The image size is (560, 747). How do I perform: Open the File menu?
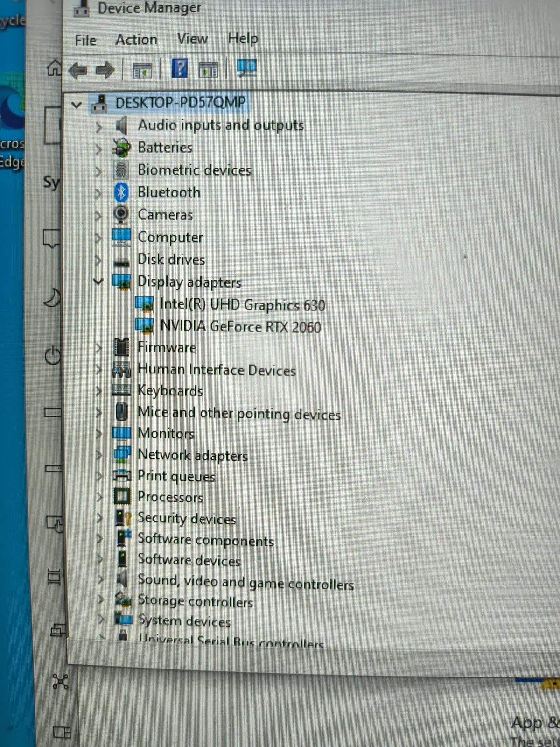(x=85, y=40)
